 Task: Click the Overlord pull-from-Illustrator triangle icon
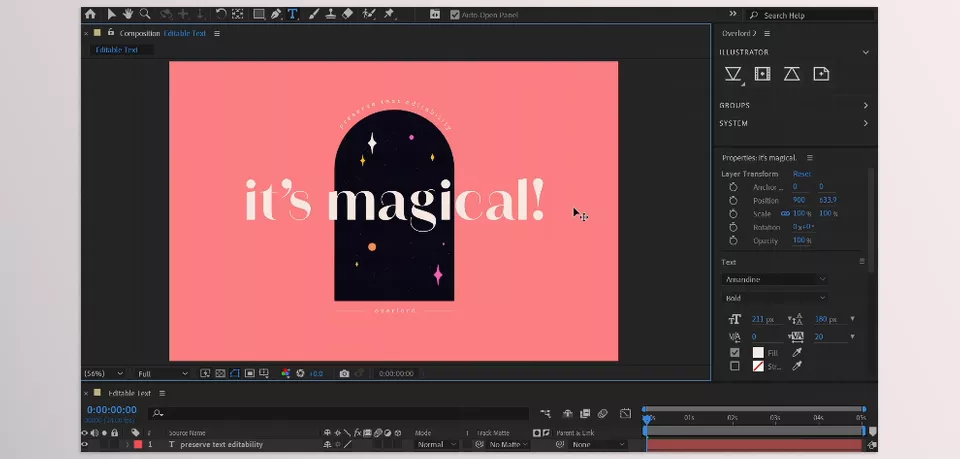pos(792,74)
